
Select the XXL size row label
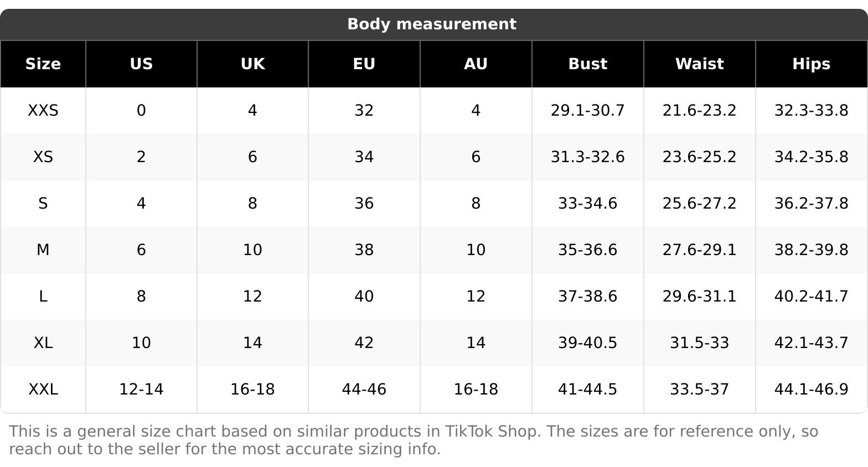(43, 390)
